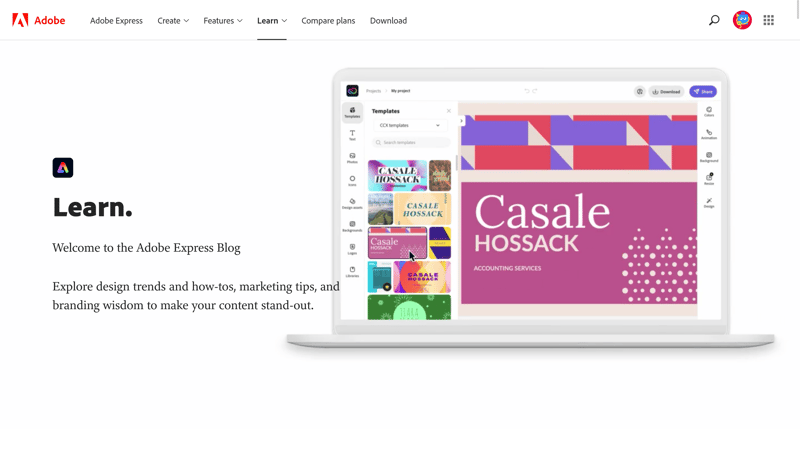This screenshot has height=450, width=800.
Task: Click the large Casale title on canvas
Action: (x=542, y=212)
